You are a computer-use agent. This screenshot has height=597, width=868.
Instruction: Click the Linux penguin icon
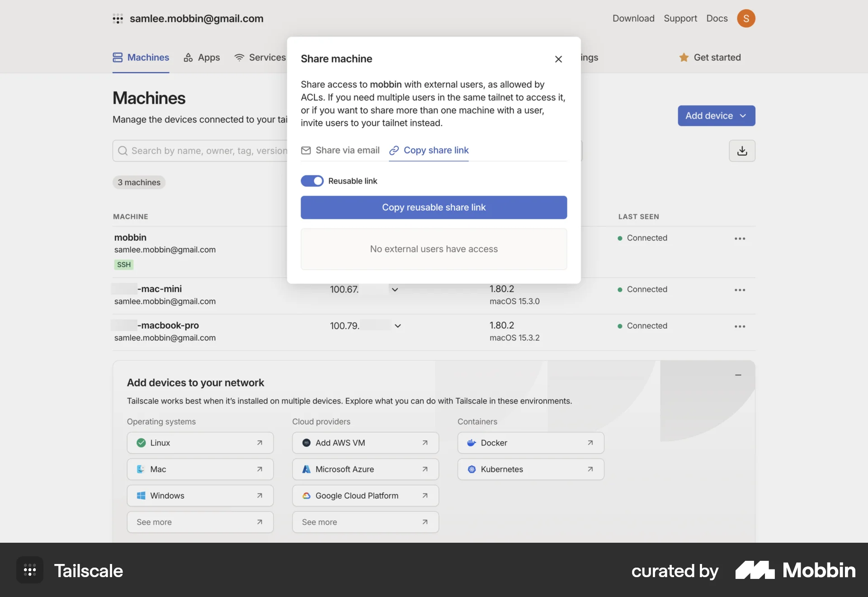coord(141,443)
